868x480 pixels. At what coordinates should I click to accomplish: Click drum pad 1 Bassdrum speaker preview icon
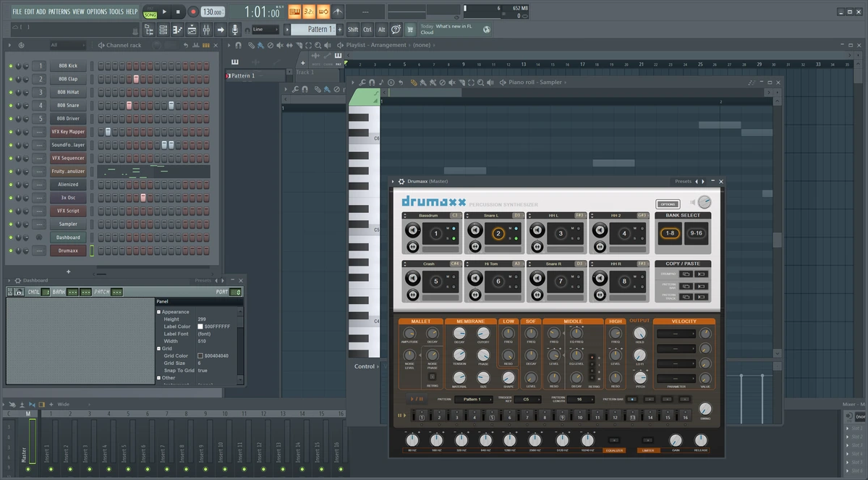point(412,230)
